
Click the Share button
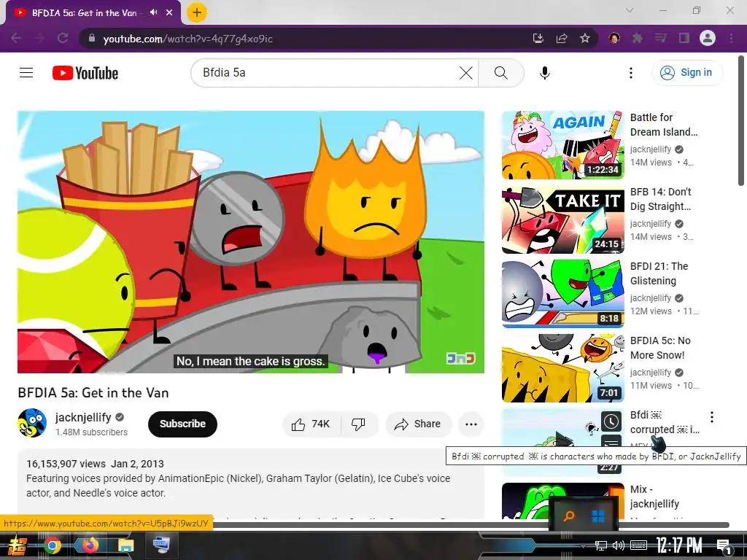tap(418, 424)
